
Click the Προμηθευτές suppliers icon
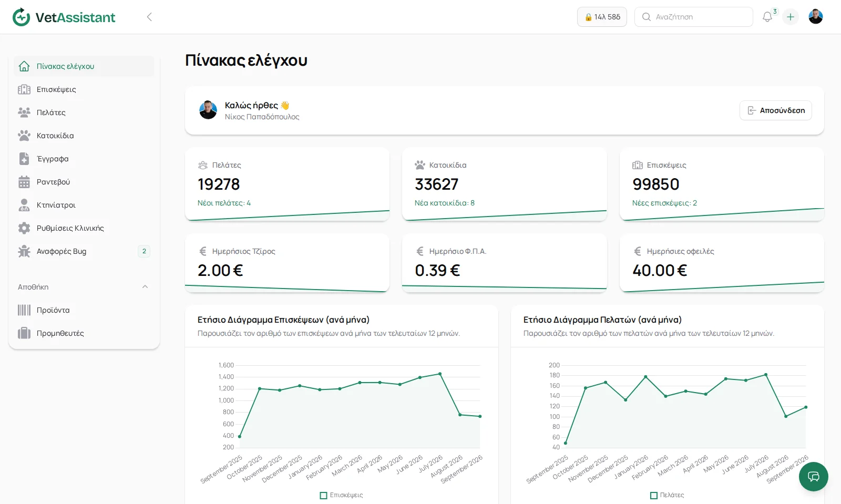coord(24,333)
